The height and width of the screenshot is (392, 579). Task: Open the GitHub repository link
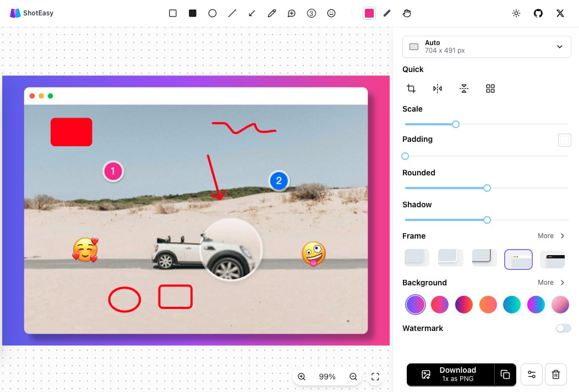(x=538, y=13)
